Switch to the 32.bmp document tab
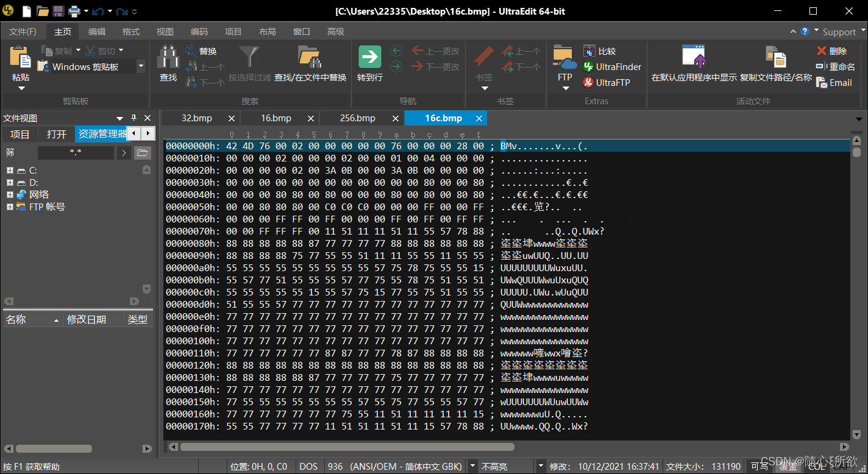This screenshot has height=474, width=868. (x=196, y=118)
